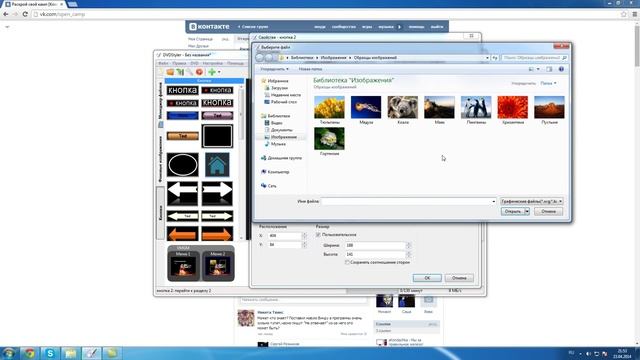
Task: Click the Windows Start button
Action: coord(9,353)
